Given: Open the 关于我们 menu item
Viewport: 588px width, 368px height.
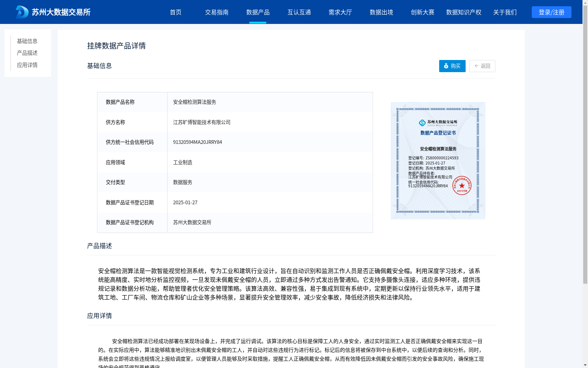Looking at the screenshot, I should pos(505,12).
